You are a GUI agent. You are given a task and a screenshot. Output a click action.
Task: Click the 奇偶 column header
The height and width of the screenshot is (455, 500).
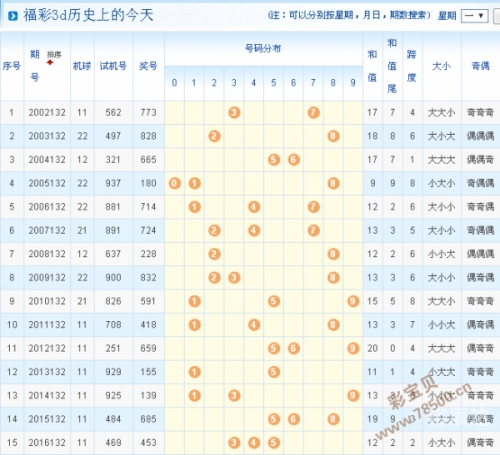(x=480, y=66)
